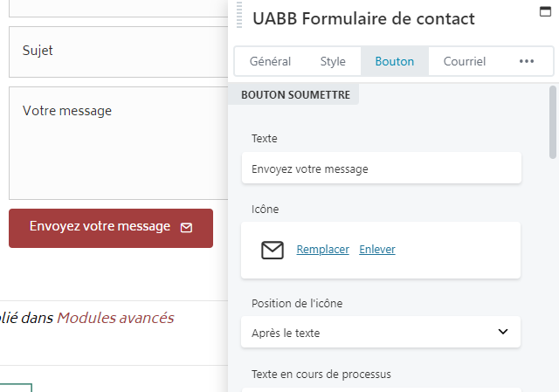Expand the Position de l'icône dropdown
Image resolution: width=559 pixels, height=392 pixels.
click(381, 332)
